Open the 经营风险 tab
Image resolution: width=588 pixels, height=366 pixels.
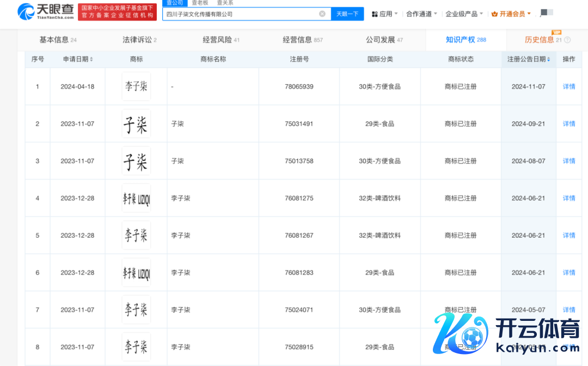(221, 40)
